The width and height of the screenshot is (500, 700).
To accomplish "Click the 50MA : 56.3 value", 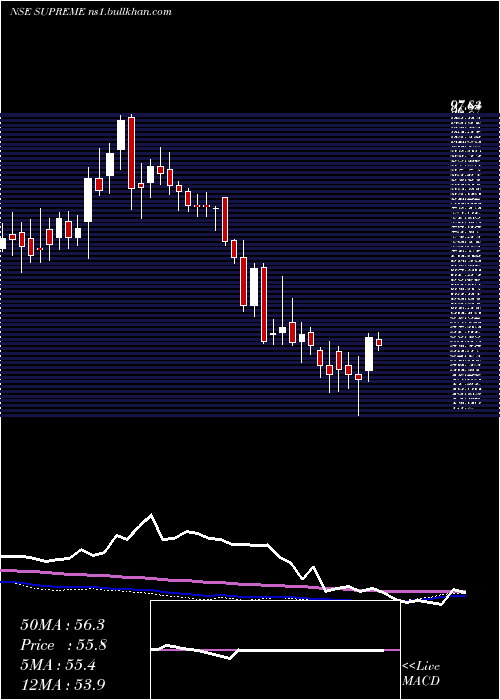I will pyautogui.click(x=62, y=625).
